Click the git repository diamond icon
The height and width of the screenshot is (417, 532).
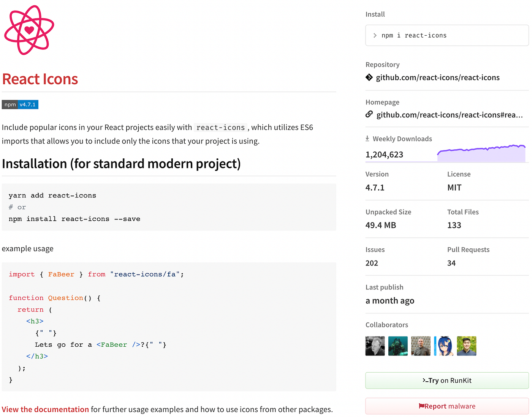pos(369,77)
